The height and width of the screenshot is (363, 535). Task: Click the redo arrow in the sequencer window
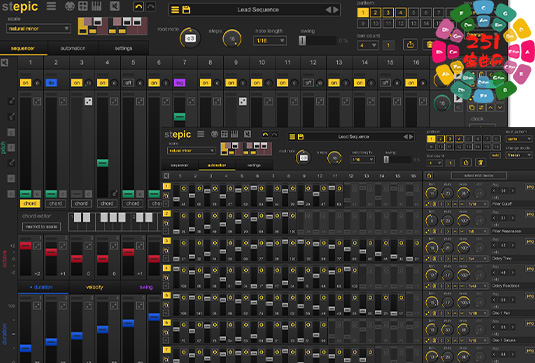[150, 6]
